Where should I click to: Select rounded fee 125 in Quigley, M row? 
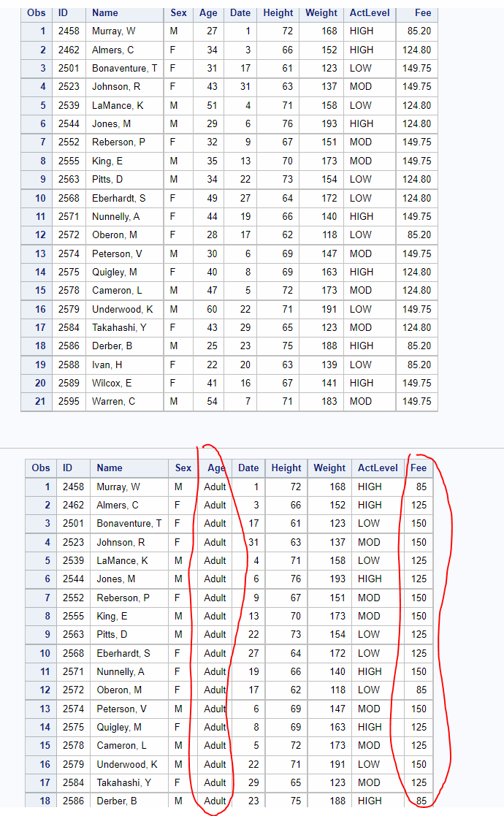[x=419, y=728]
